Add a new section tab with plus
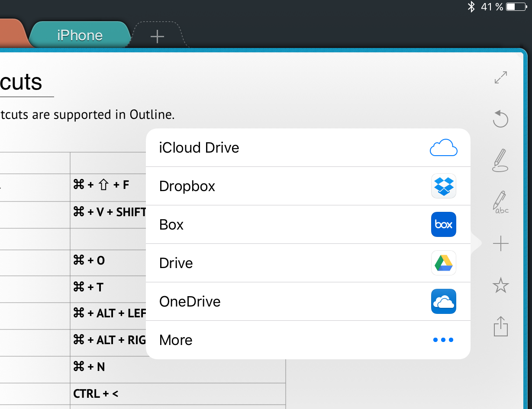This screenshot has height=409, width=532. [157, 36]
